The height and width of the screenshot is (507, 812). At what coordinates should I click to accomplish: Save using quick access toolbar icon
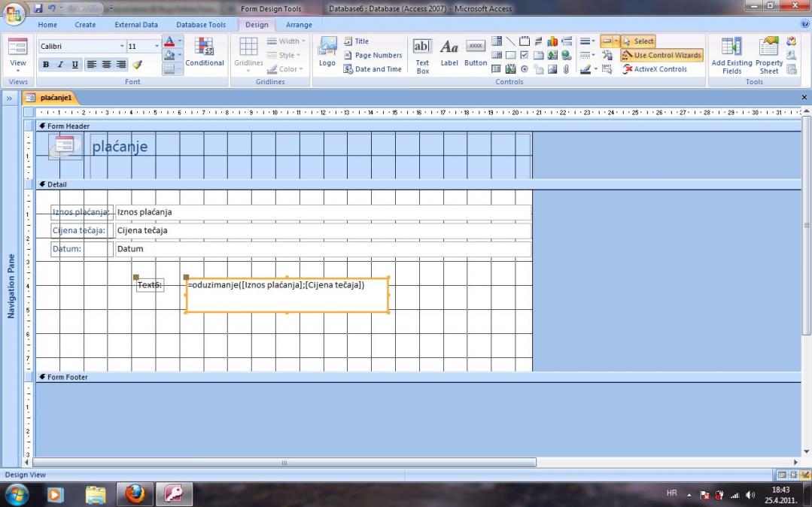(38, 8)
